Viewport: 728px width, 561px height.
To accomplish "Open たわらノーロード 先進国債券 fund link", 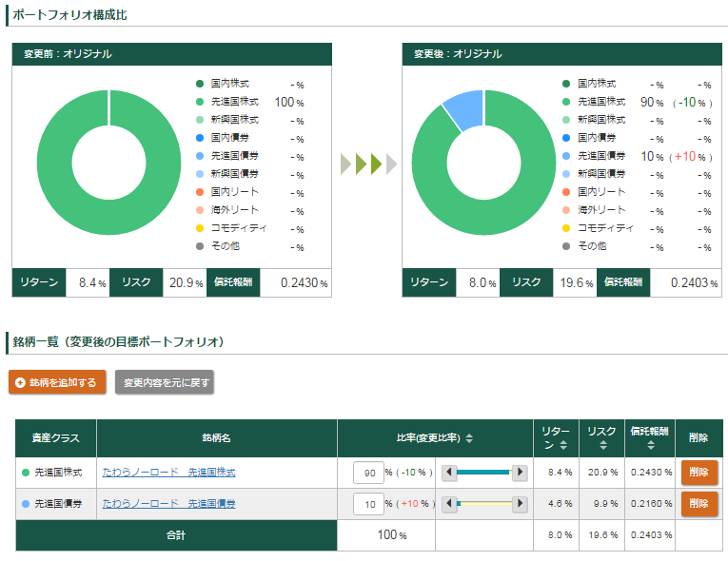I will pos(169,503).
